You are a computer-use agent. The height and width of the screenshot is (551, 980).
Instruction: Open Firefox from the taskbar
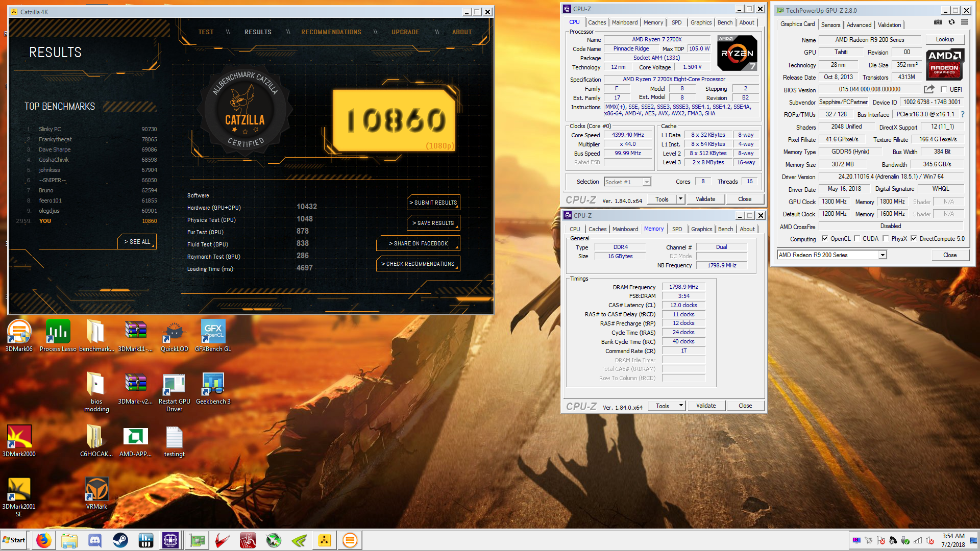(x=44, y=540)
